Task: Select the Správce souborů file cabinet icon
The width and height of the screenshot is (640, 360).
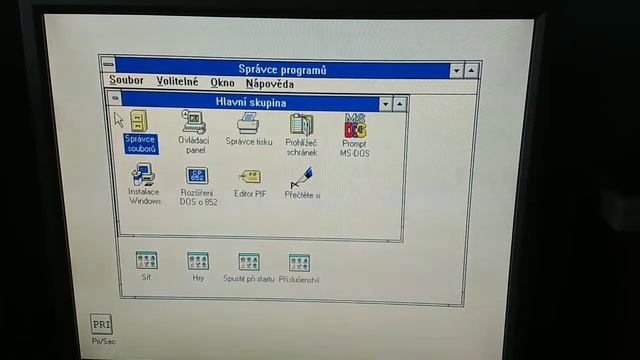Action: [139, 120]
